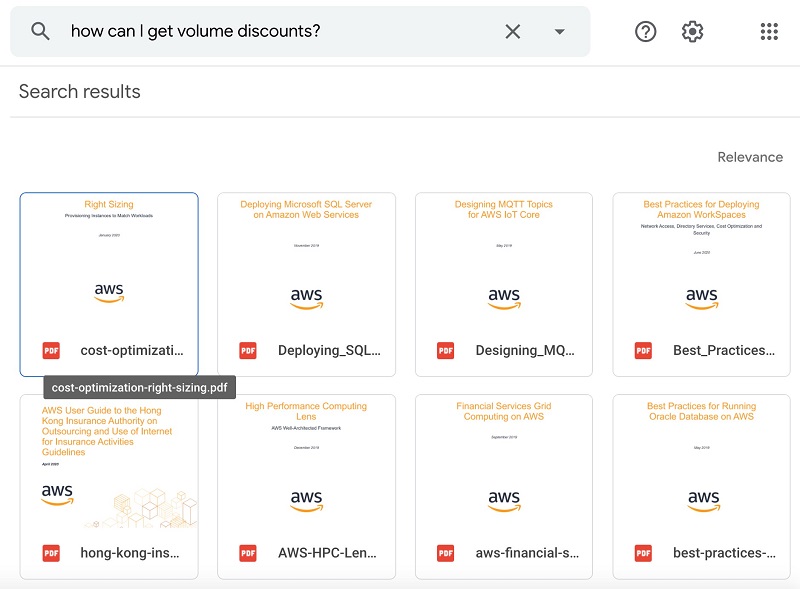Click in the search field text

pyautogui.click(x=195, y=31)
